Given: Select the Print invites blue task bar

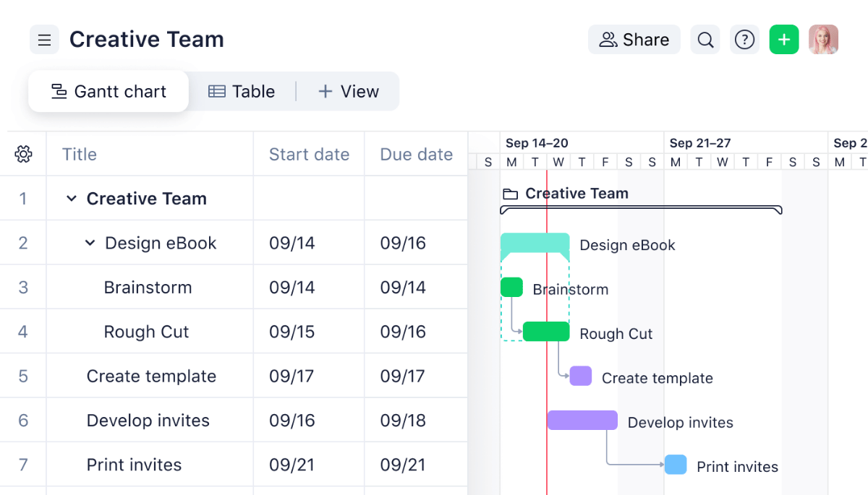Looking at the screenshot, I should pyautogui.click(x=676, y=465).
